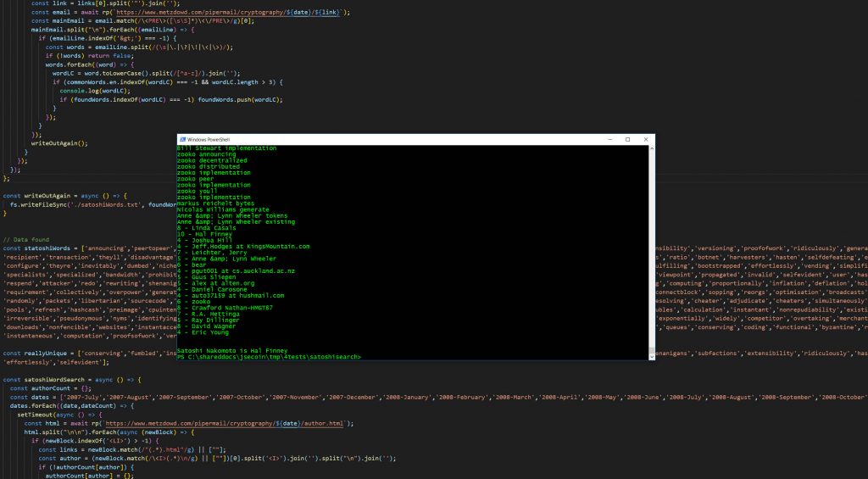Click the PowerShell prompt line PS C:\shareddocs
The width and height of the screenshot is (868, 479).
(x=269, y=357)
